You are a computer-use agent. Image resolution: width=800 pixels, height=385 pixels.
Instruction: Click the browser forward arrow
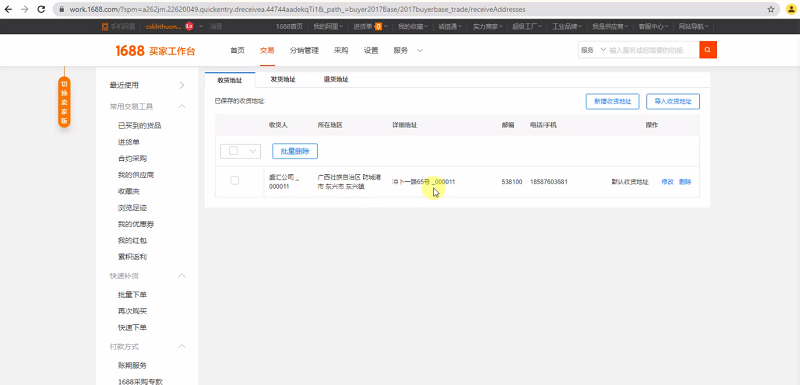(x=24, y=9)
